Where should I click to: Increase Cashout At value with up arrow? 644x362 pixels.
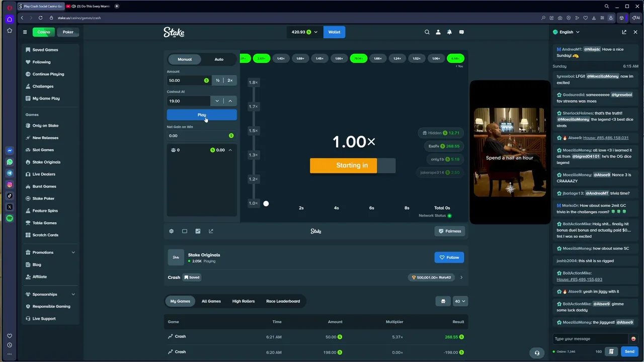[x=230, y=101]
